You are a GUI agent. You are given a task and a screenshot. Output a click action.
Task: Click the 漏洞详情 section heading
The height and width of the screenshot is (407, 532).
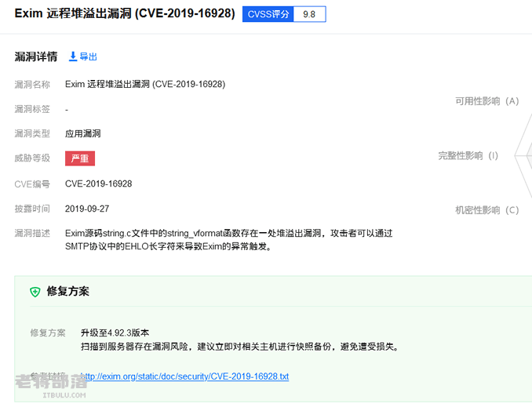point(36,56)
